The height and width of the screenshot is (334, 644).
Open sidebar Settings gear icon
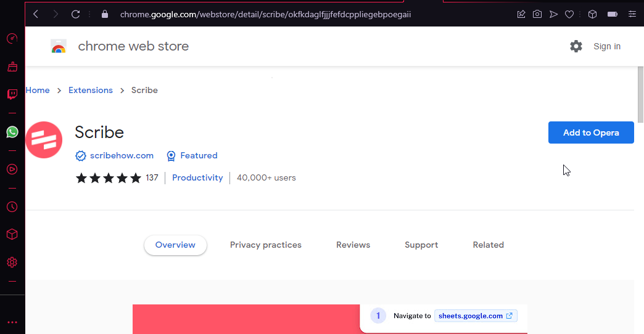(x=12, y=262)
